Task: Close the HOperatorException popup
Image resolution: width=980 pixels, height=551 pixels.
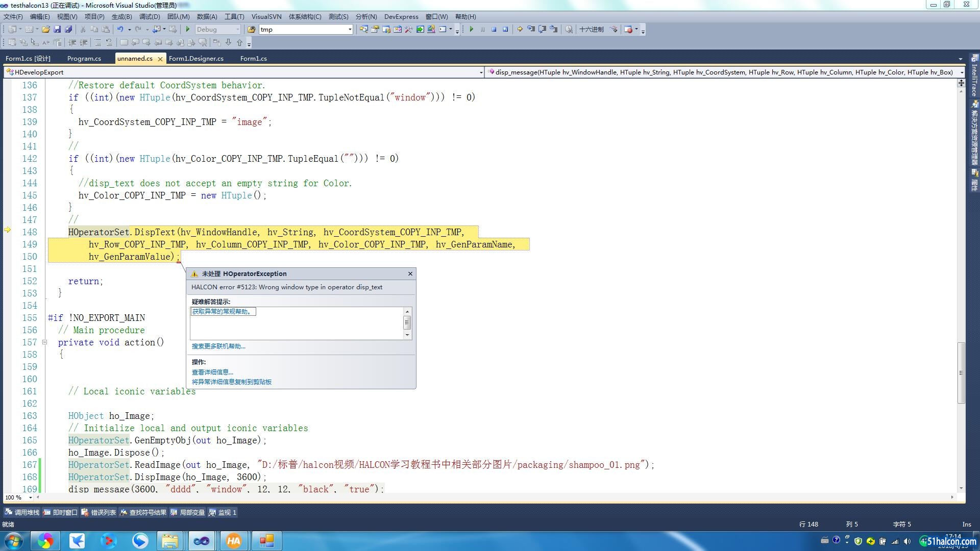Action: [x=410, y=274]
